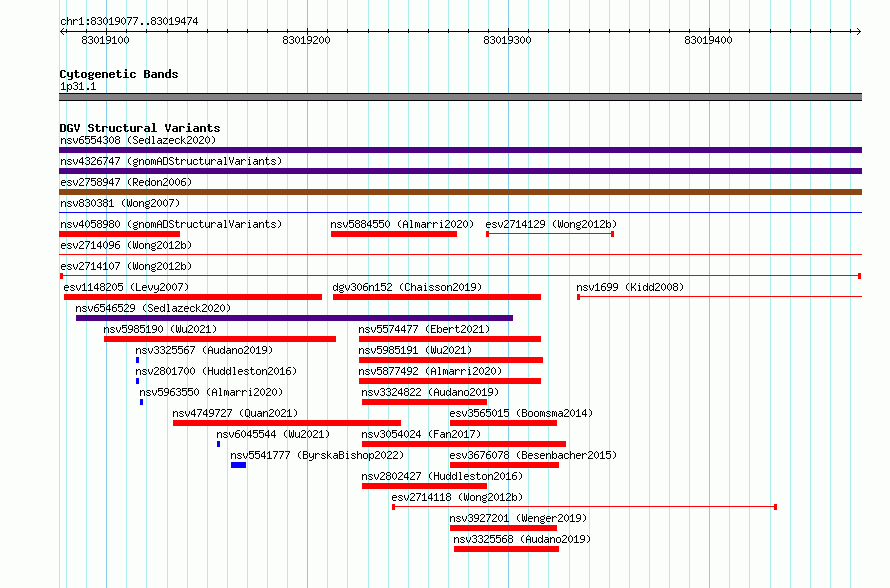This screenshot has width=890, height=588.
Task: Click nsv830381 (Wong2007) label
Action: 120,203
